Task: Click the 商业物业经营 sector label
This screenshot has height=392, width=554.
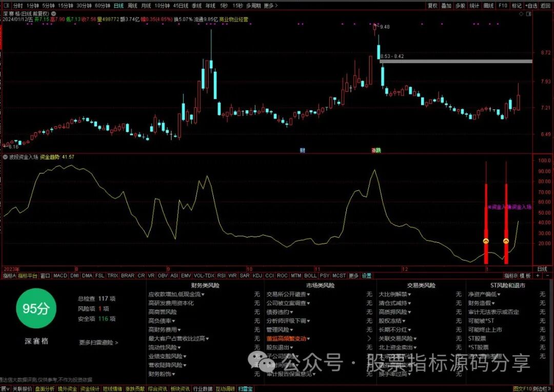Action: click(x=234, y=19)
